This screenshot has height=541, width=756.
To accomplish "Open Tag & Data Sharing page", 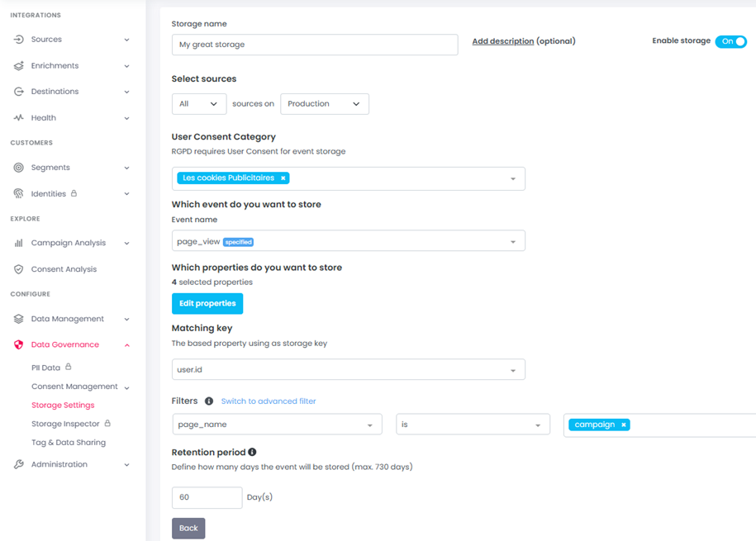I will click(69, 443).
